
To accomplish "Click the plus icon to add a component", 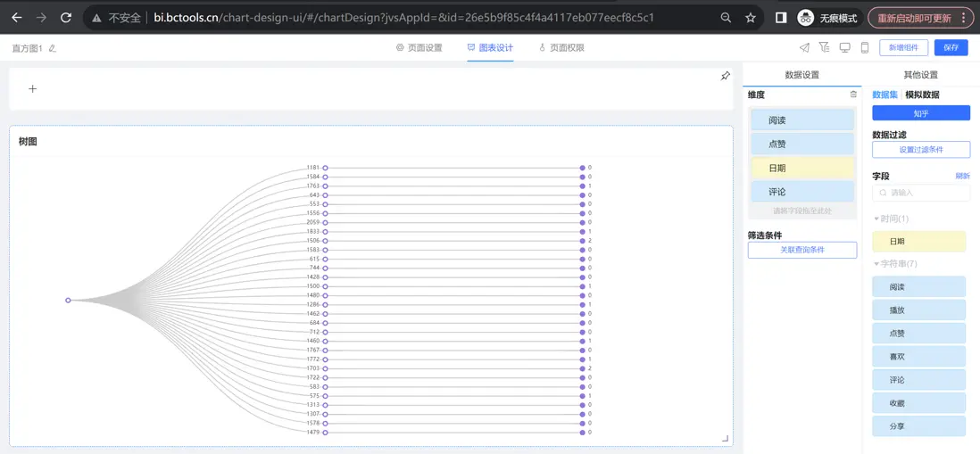I will pyautogui.click(x=32, y=88).
